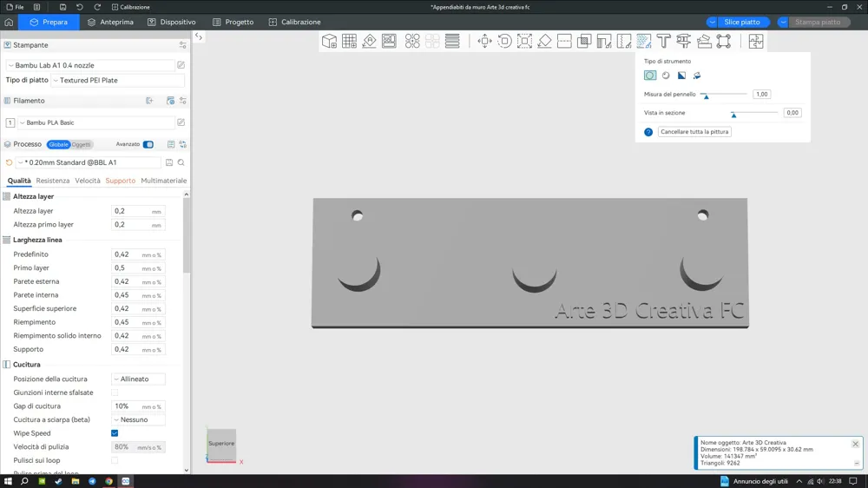Viewport: 868px width, 488px height.
Task: Toggle the Avanzato mode switch
Action: coord(148,144)
